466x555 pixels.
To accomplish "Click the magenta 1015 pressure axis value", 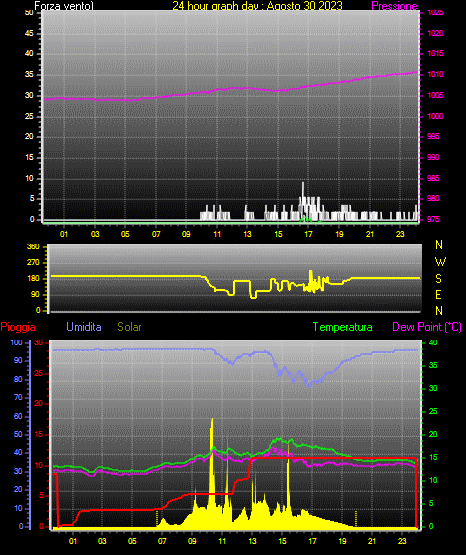I will 435,53.
